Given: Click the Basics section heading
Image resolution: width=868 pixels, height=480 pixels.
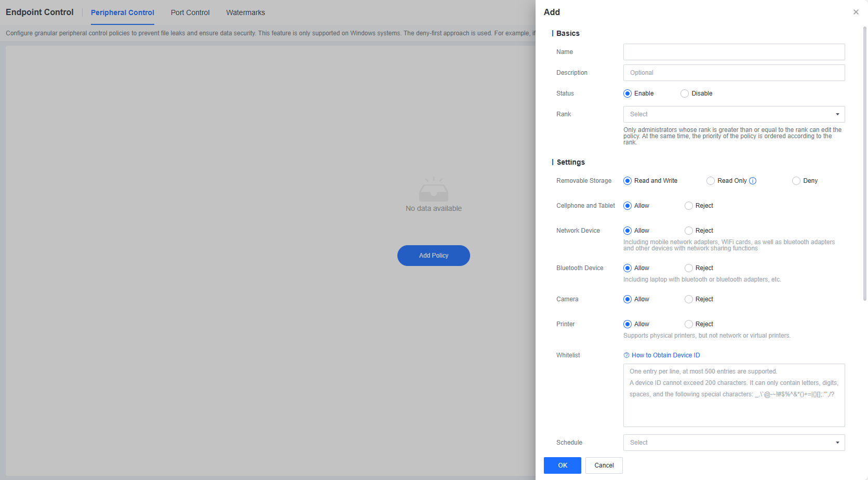Looking at the screenshot, I should pyautogui.click(x=568, y=33).
